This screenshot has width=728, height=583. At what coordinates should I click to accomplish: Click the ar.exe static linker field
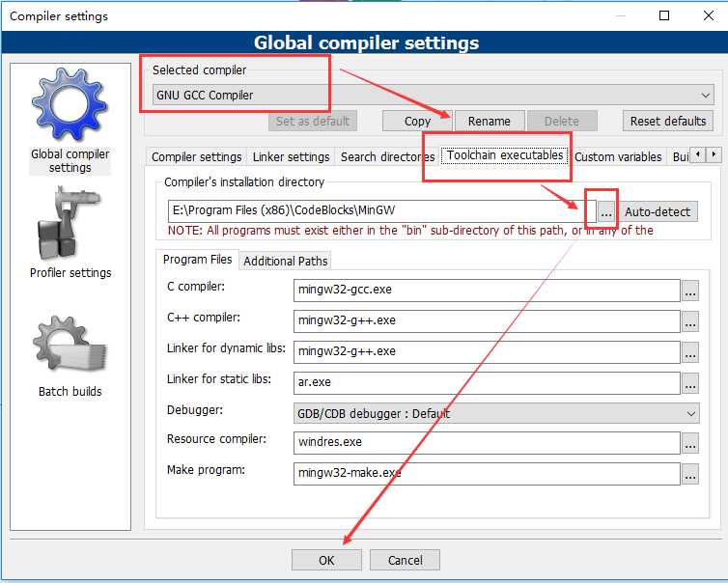tap(487, 383)
